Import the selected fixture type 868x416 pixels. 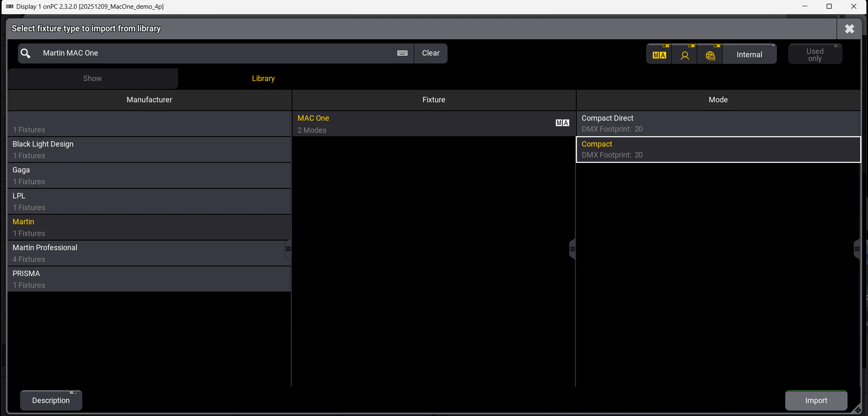[x=816, y=401]
